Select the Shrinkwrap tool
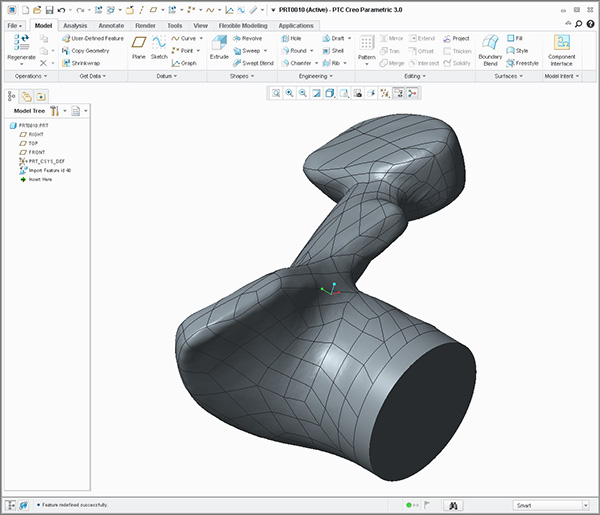The width and height of the screenshot is (600, 515). 81,63
